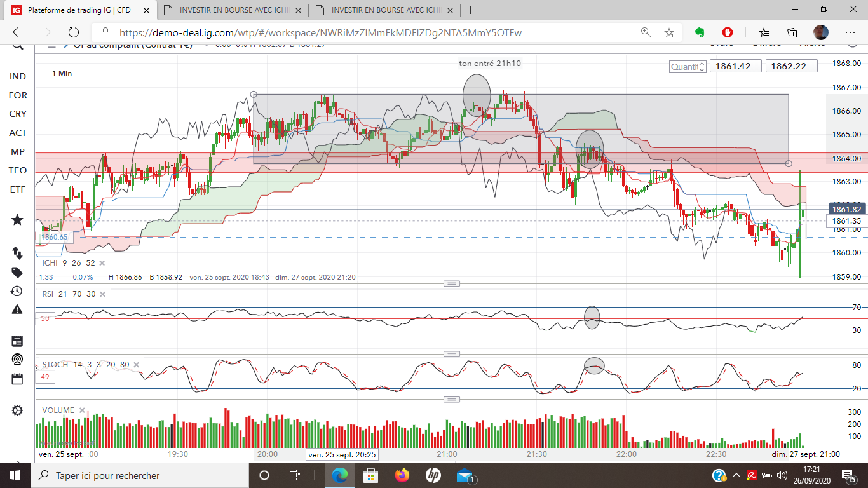Remove the VOLUME indicator
This screenshot has width=868, height=488.
tap(81, 410)
